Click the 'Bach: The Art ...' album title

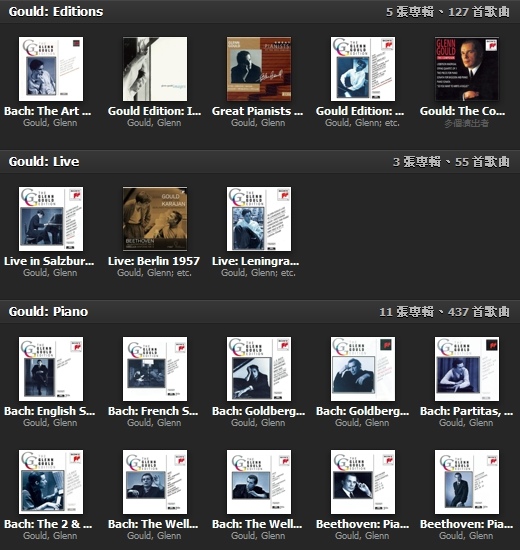coord(48,111)
